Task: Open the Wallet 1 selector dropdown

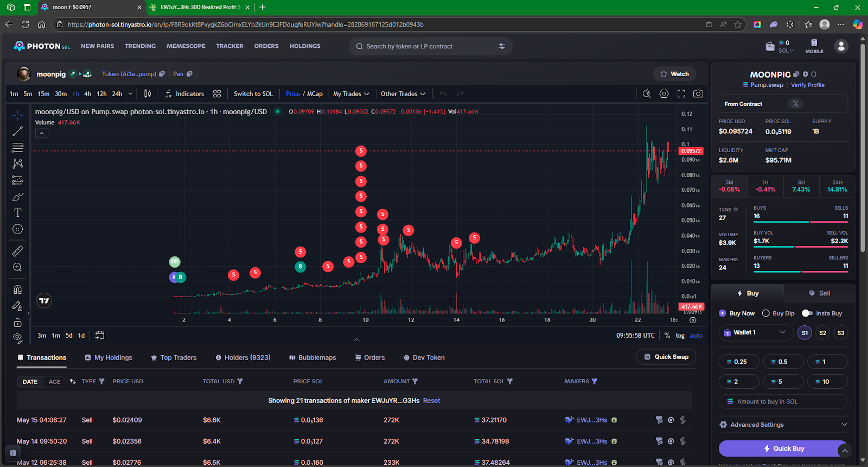Action: (755, 332)
